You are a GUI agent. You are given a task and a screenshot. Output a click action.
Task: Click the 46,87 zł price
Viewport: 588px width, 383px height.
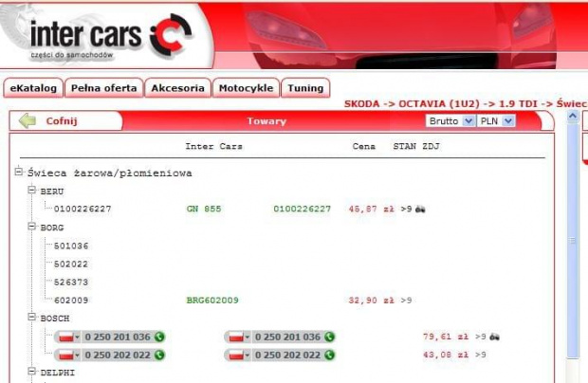tap(371, 209)
